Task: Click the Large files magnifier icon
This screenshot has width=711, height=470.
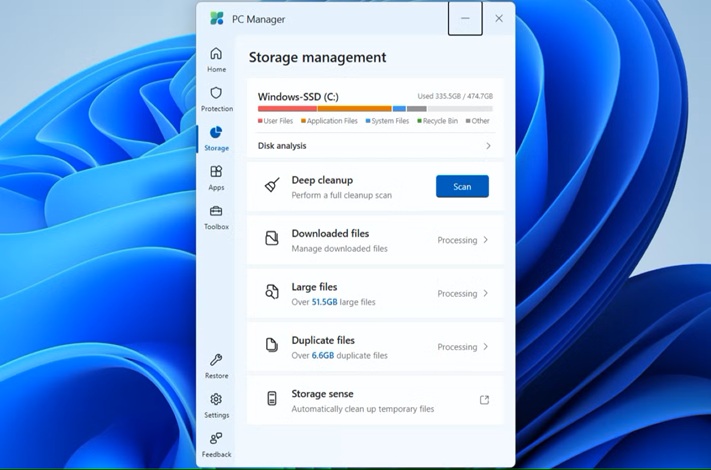Action: pyautogui.click(x=272, y=292)
